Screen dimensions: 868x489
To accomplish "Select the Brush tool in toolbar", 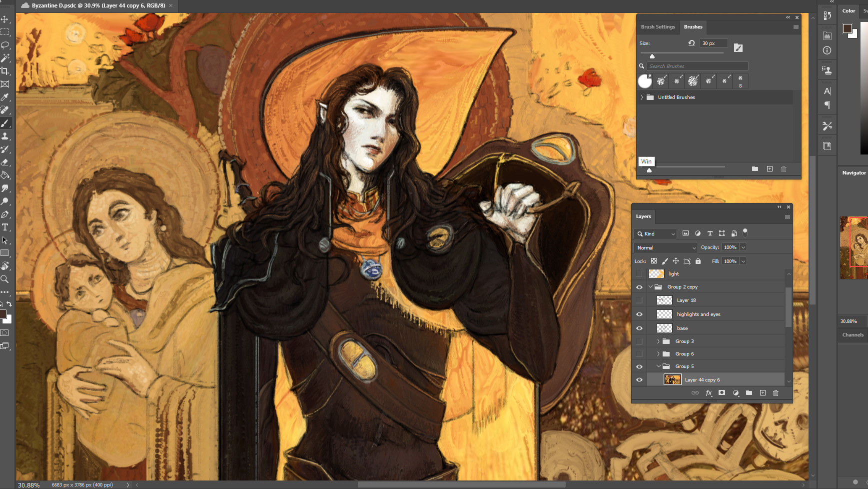I will click(x=5, y=123).
